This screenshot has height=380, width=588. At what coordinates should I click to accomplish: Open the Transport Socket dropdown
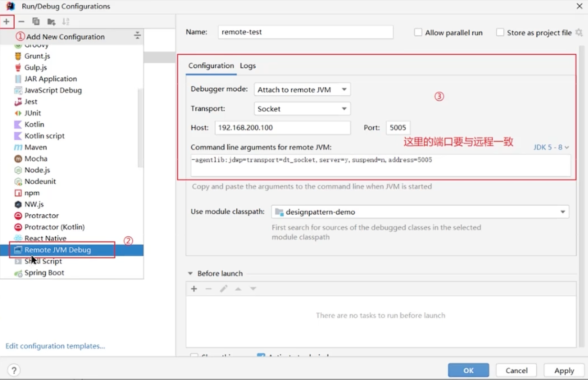302,109
